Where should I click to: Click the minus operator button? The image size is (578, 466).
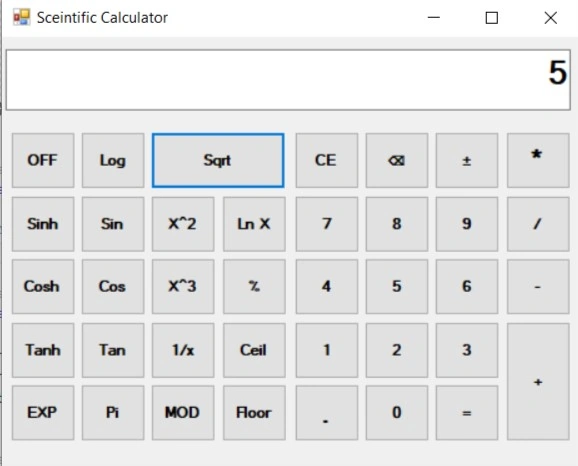click(538, 286)
